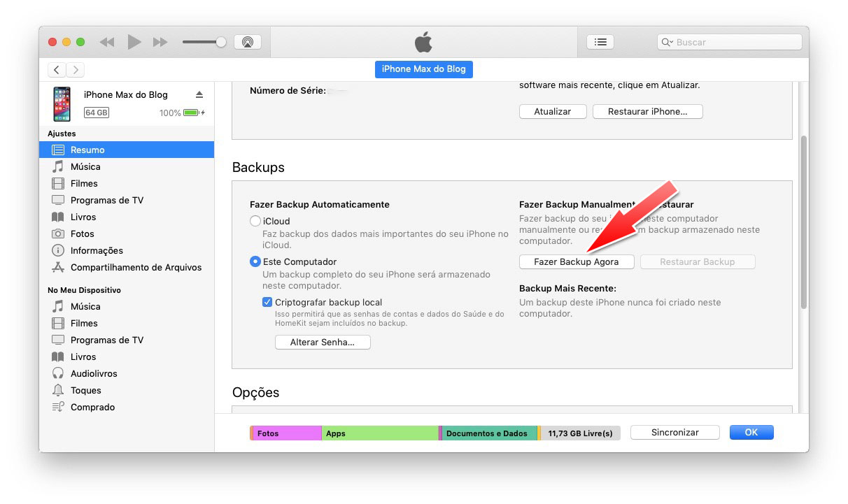Click the Alterar Senha... button

[x=323, y=343]
